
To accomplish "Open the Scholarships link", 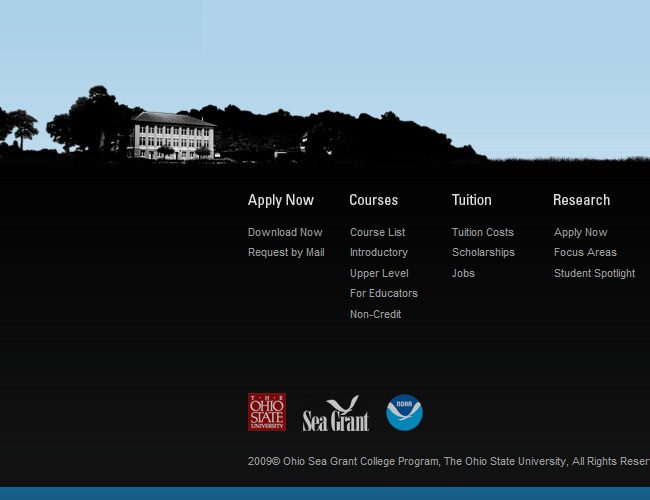I will pos(483,252).
